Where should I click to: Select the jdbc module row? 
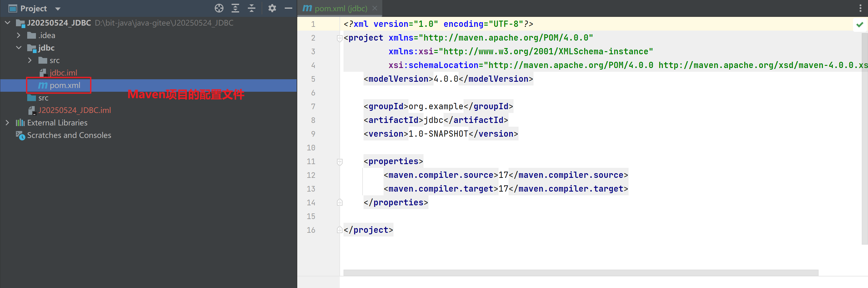(x=148, y=48)
